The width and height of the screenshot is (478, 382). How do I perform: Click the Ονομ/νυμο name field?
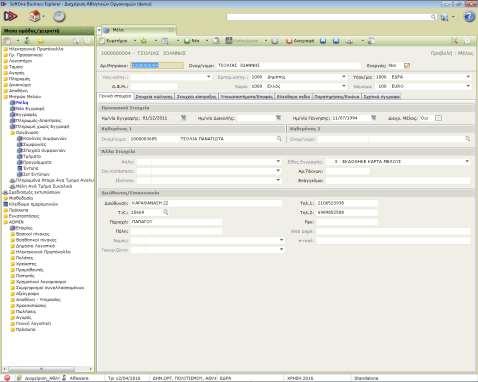tap(289, 65)
